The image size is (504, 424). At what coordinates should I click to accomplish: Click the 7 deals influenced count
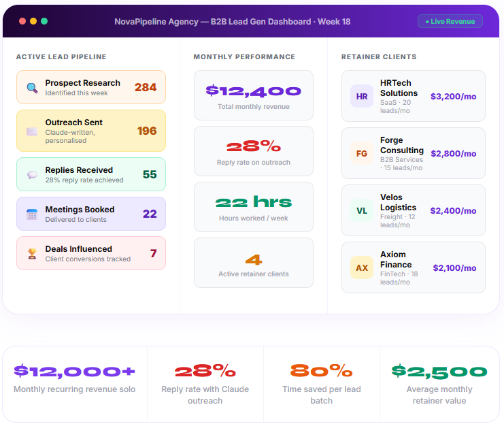coord(154,253)
